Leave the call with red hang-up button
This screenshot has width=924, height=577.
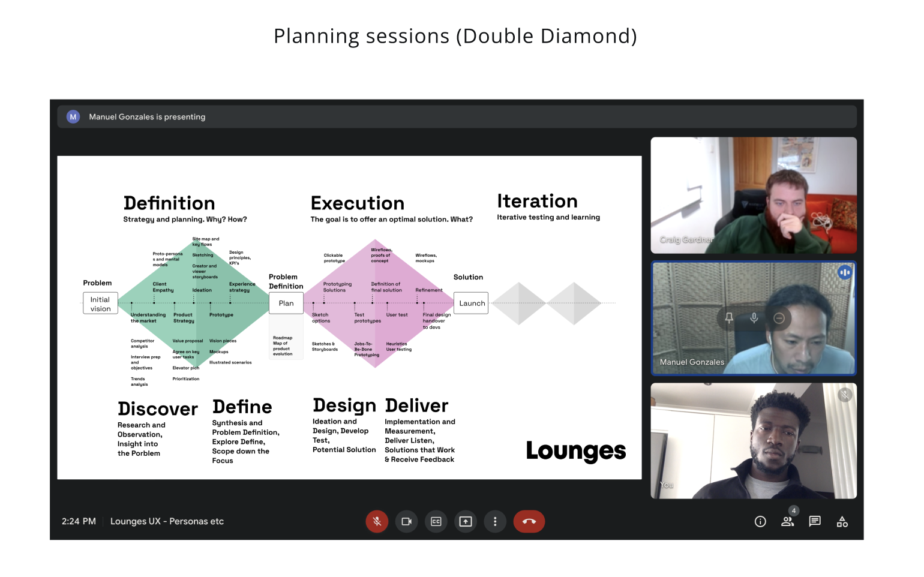point(529,521)
